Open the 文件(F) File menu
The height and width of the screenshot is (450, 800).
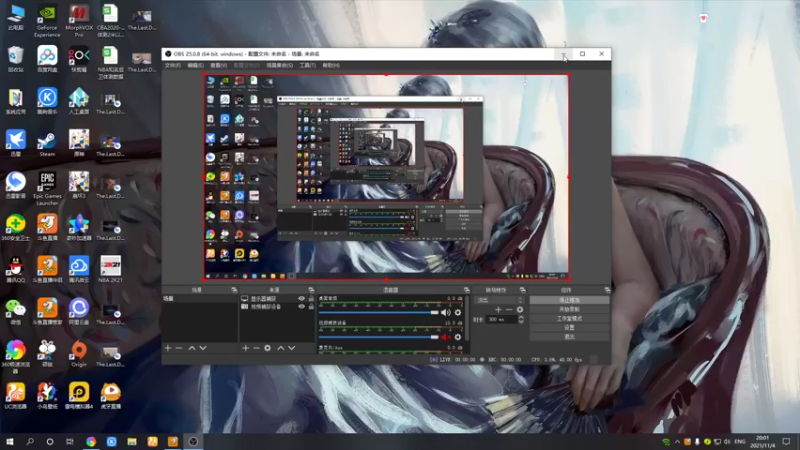tap(172, 65)
